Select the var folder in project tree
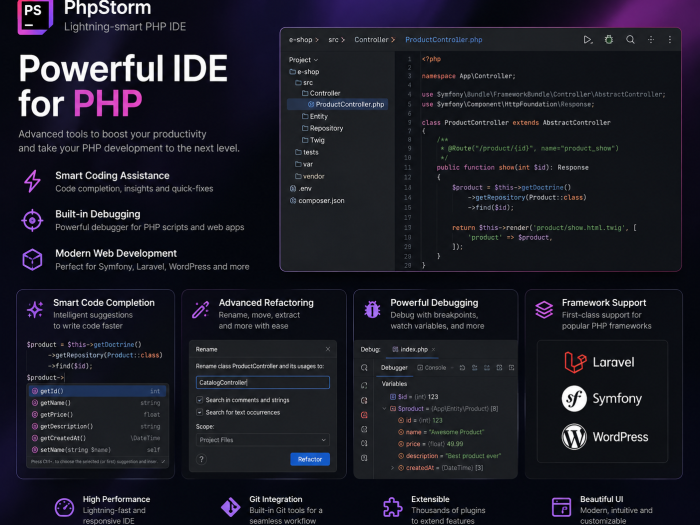 [304, 164]
